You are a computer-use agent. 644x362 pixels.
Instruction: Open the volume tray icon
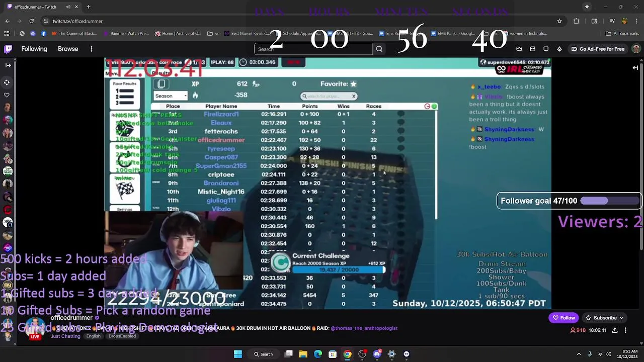[608, 354]
